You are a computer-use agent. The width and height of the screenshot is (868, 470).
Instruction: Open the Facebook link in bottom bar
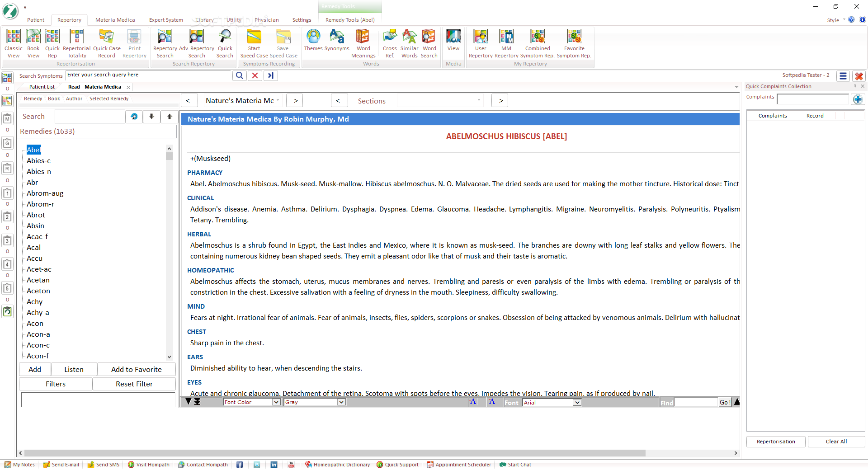tap(240, 465)
